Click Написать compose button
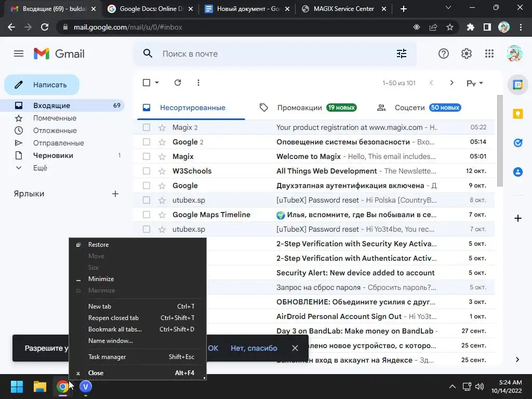Screen dimensions: 532x399 [x=42, y=85]
